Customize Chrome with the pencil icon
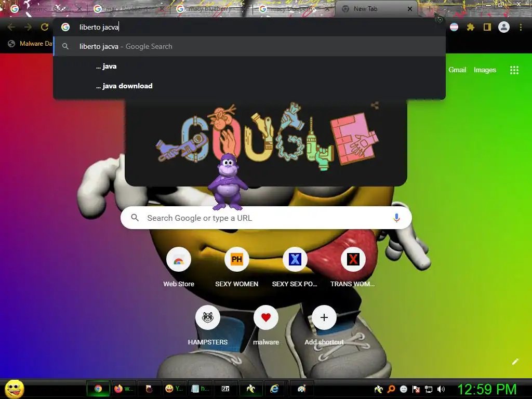This screenshot has height=399, width=532. (515, 362)
